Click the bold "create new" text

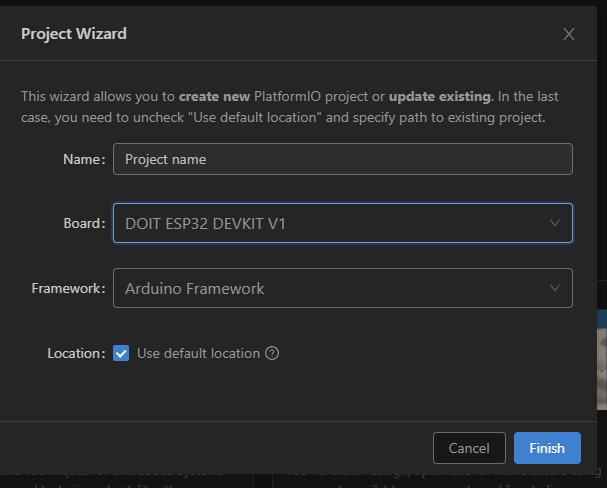(x=212, y=97)
